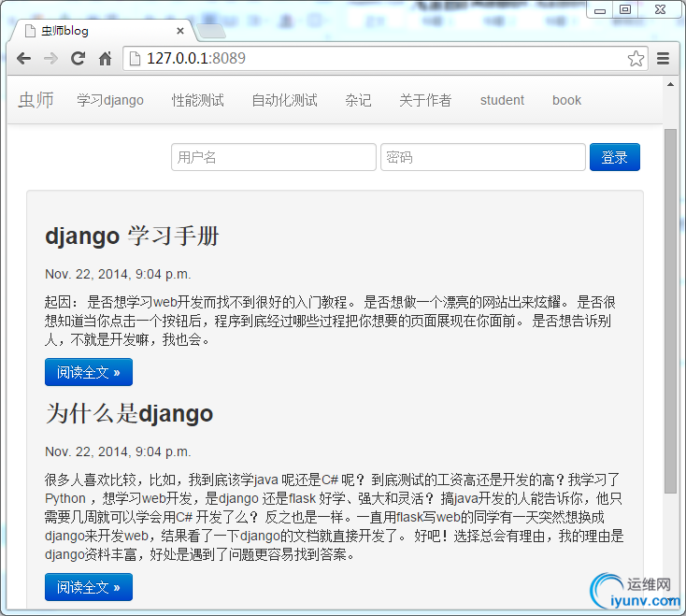This screenshot has height=616, width=686.
Task: Click the blue 登录 login button
Action: coord(615,157)
